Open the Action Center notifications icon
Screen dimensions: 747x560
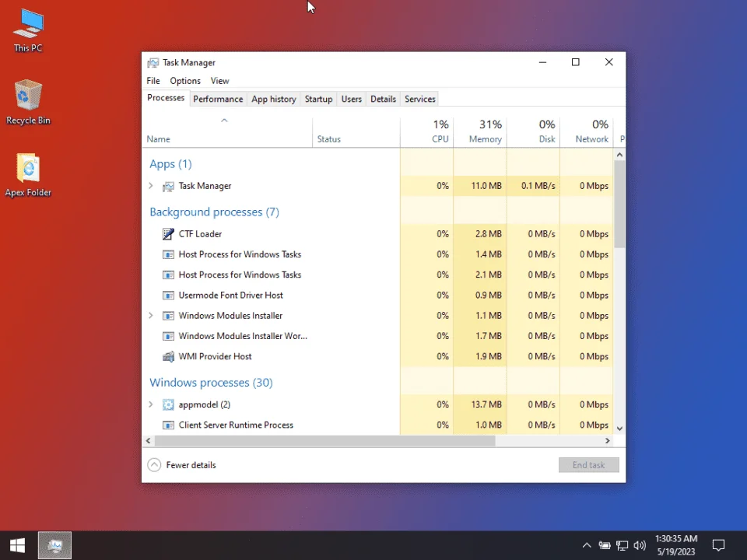coord(718,545)
